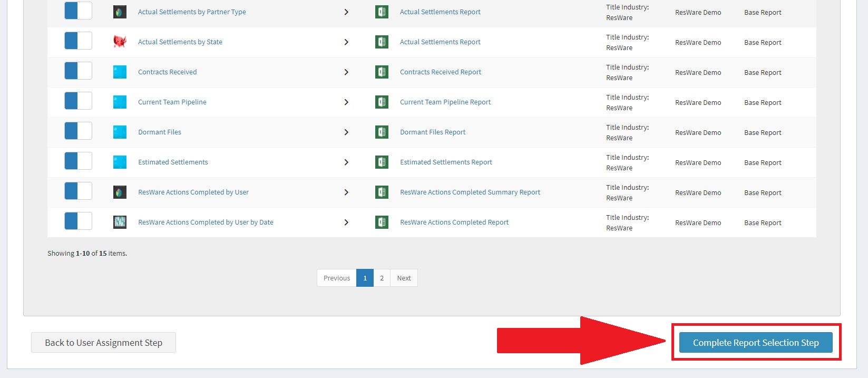The width and height of the screenshot is (868, 378).
Task: Click the Contracts Received blue thumbnail icon
Action: (x=120, y=72)
